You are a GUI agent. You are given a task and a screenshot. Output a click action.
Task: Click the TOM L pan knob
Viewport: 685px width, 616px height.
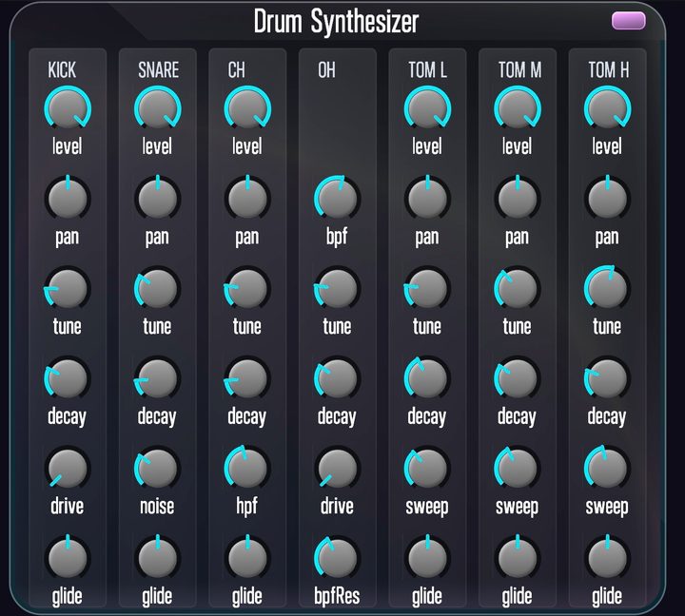(427, 198)
